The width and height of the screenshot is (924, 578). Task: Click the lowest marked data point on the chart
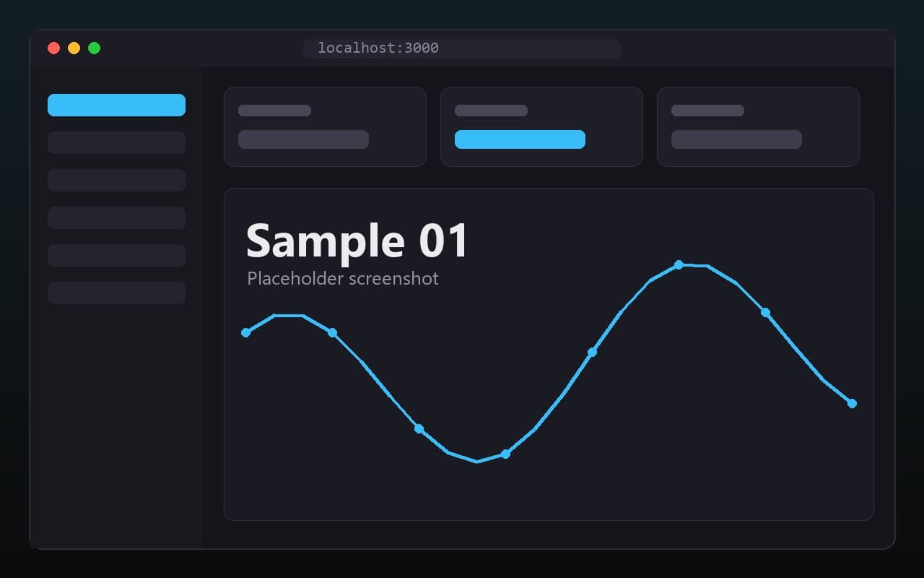[505, 454]
